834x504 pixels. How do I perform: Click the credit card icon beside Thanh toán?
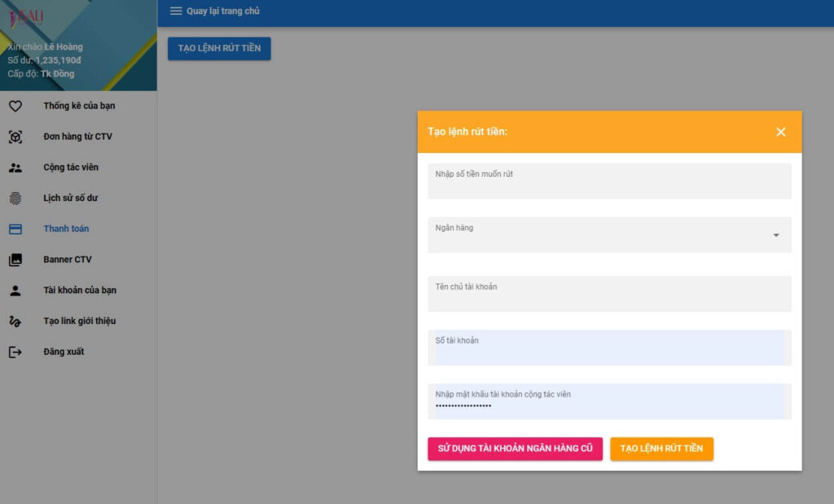[15, 229]
